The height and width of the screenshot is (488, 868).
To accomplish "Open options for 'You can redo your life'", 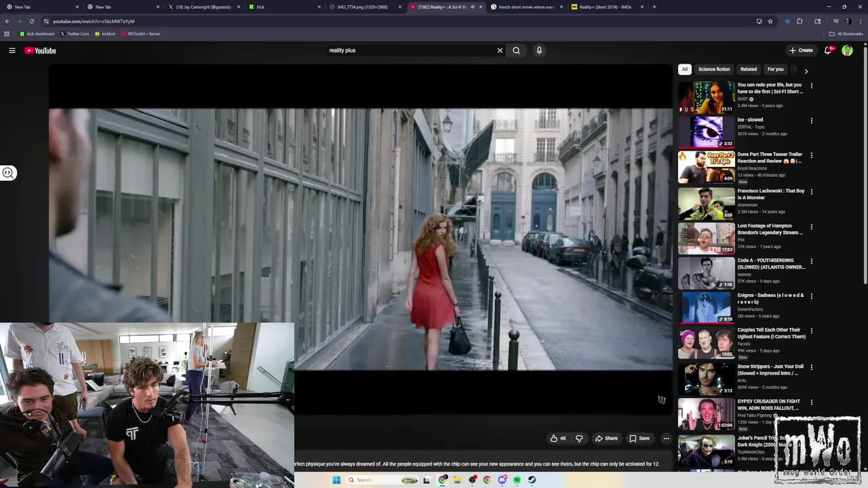I will click(x=811, y=86).
